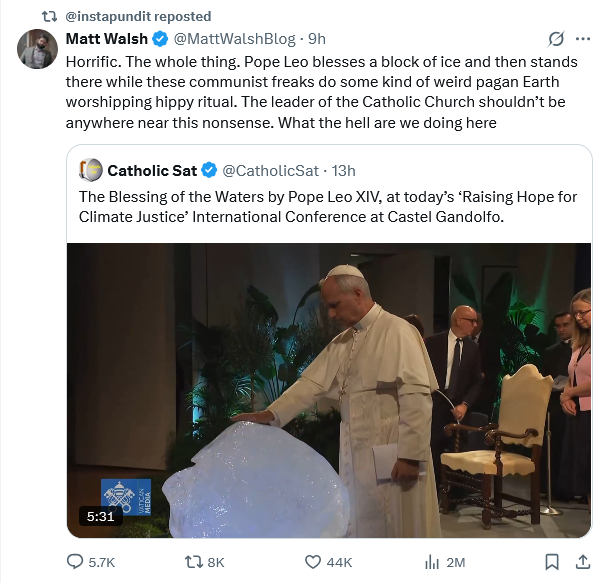Viewport: 608px width, 583px height.
Task: View analytics via 2M views icon
Action: pos(433,562)
